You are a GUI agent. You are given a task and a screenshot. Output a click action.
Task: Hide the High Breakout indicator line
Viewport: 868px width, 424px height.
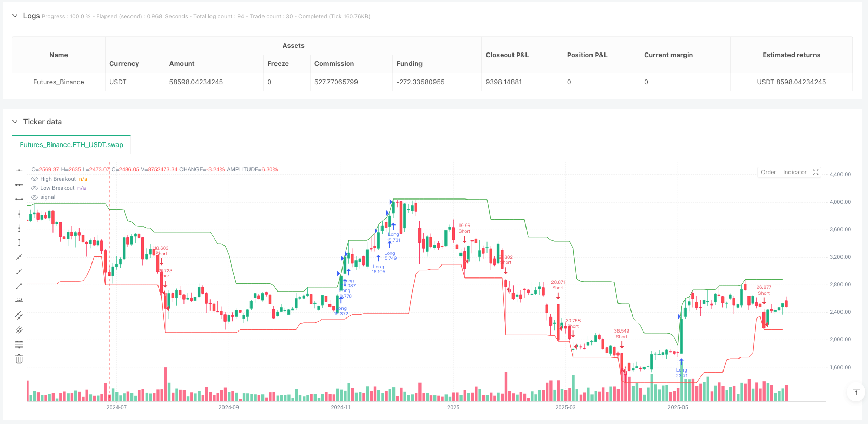[x=34, y=179]
